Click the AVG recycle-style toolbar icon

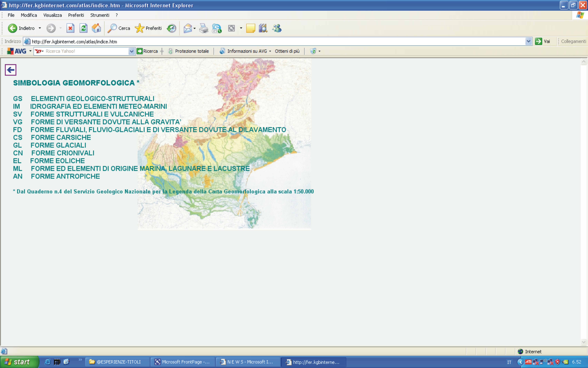point(313,51)
